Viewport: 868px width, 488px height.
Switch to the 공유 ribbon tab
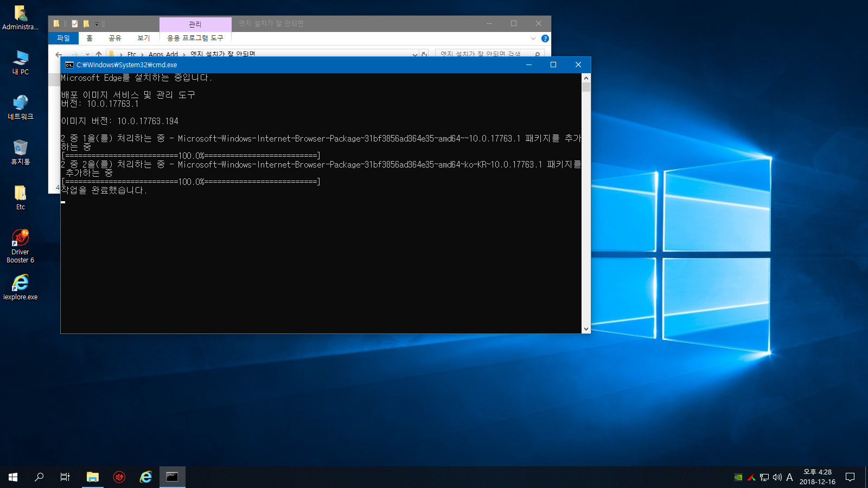pos(115,38)
